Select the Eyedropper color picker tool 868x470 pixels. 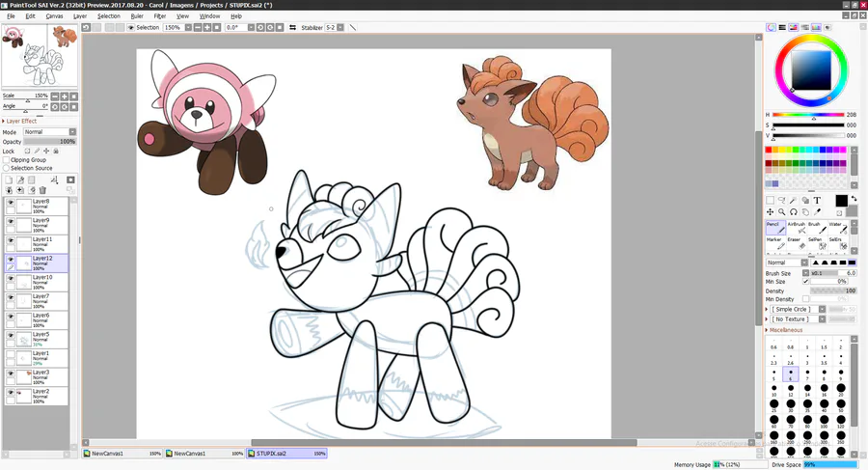point(817,211)
